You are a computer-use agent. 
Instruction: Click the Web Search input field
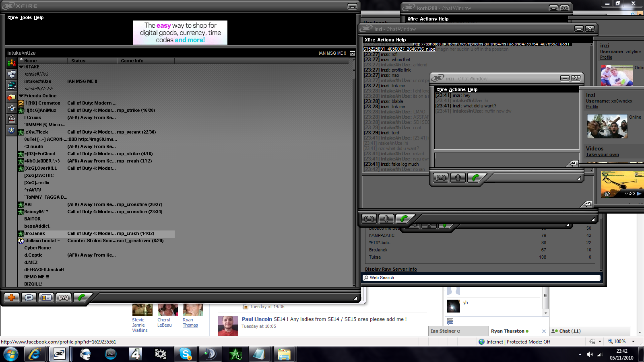coord(481,278)
